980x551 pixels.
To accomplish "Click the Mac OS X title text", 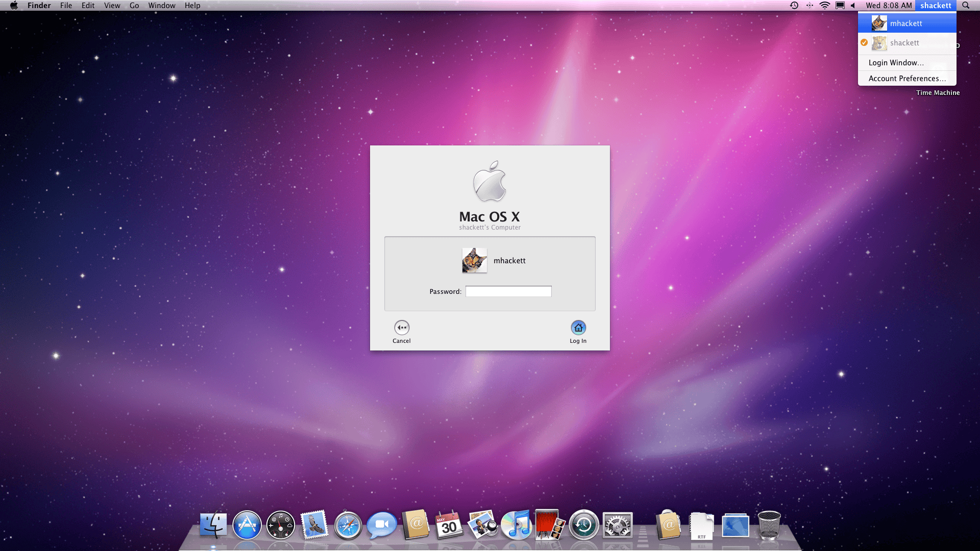I will point(489,217).
